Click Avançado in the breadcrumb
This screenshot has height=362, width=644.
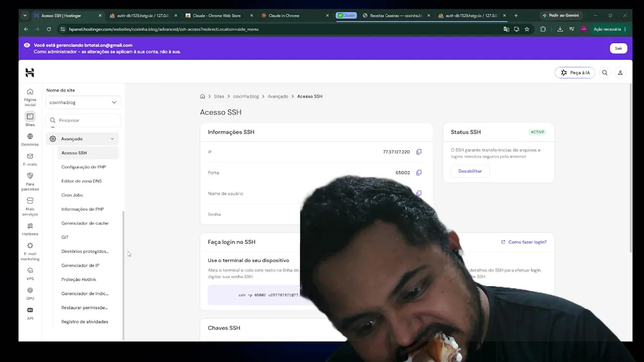click(x=278, y=96)
